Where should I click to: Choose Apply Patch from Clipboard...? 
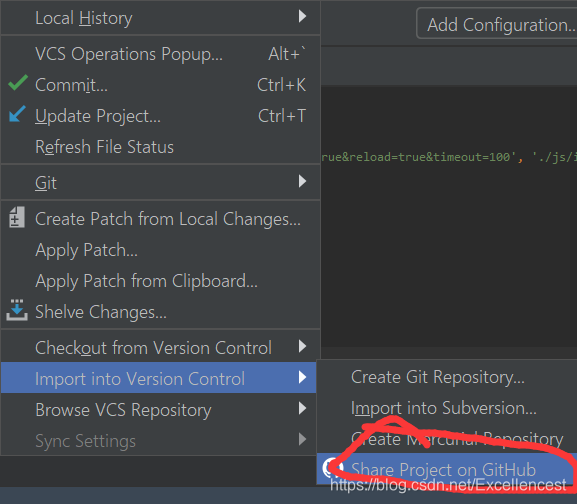coord(160,281)
